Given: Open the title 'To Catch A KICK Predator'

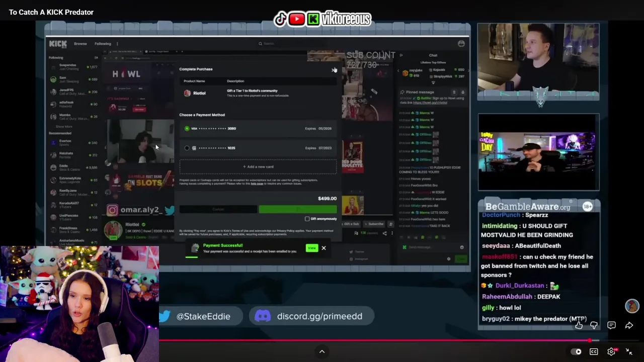Looking at the screenshot, I should (51, 12).
